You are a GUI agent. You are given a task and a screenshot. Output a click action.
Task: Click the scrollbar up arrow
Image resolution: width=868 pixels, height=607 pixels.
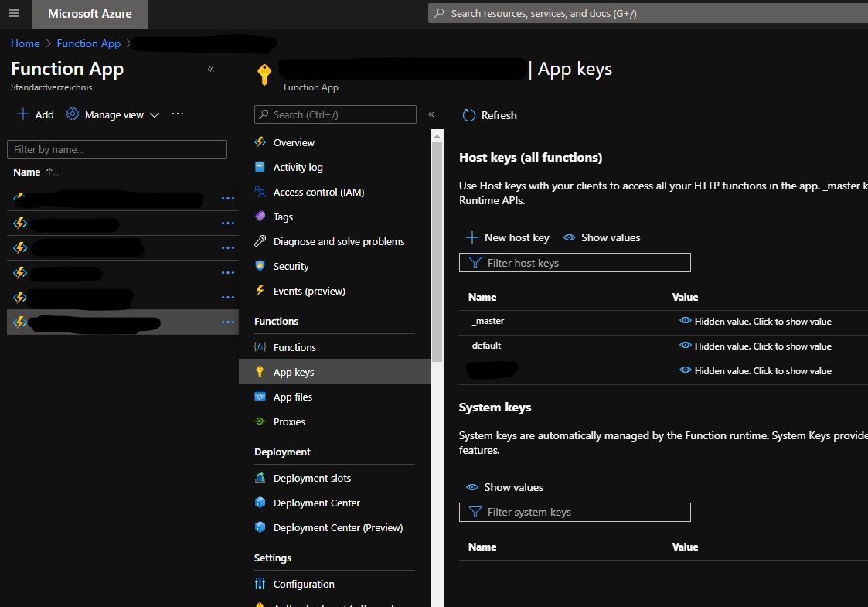tap(437, 135)
